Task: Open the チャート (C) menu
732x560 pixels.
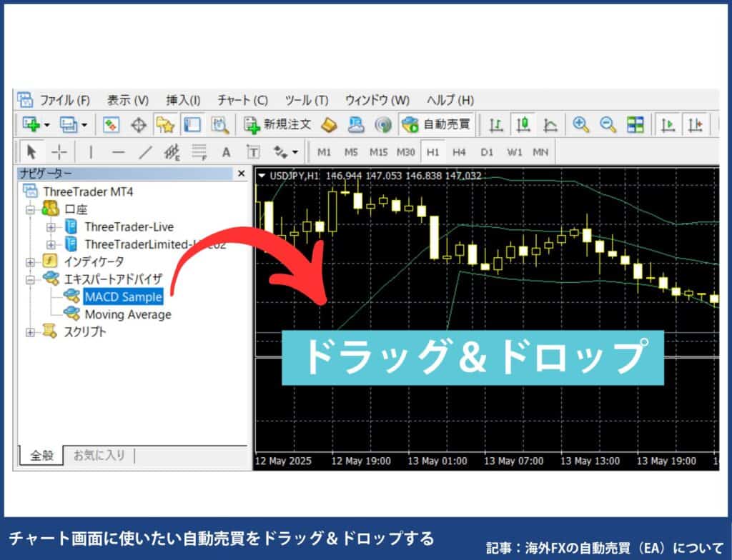Action: tap(242, 100)
